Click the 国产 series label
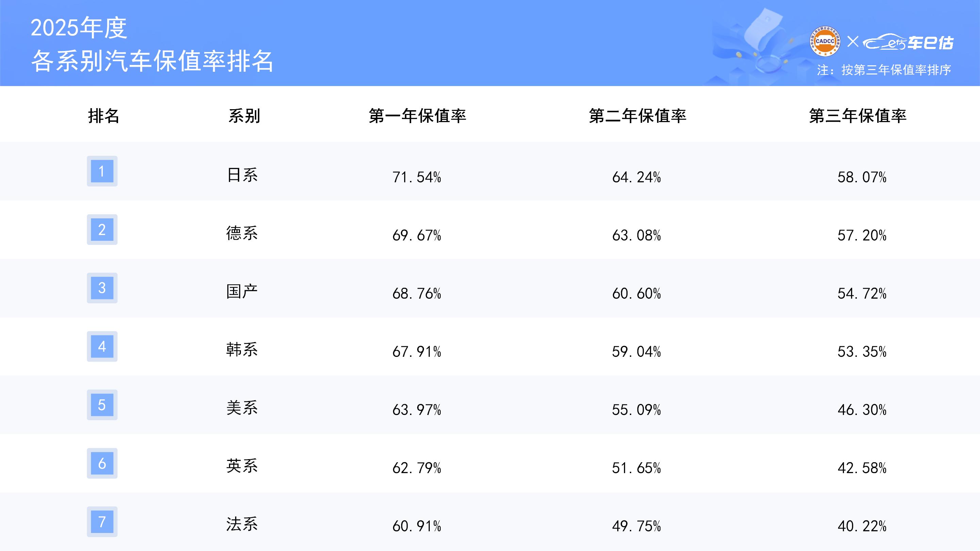Image resolution: width=980 pixels, height=551 pixels. click(x=242, y=292)
